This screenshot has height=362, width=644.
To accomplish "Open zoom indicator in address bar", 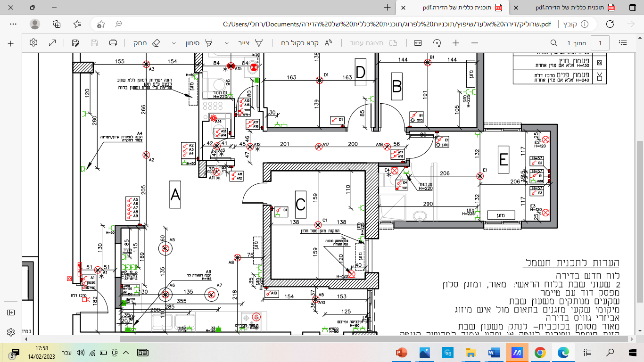I will pyautogui.click(x=119, y=24).
